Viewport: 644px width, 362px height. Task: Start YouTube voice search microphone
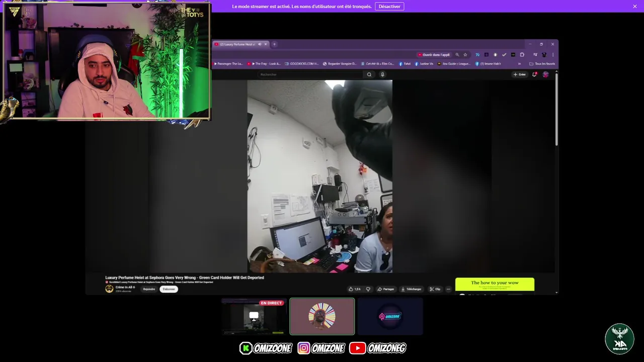tap(382, 74)
